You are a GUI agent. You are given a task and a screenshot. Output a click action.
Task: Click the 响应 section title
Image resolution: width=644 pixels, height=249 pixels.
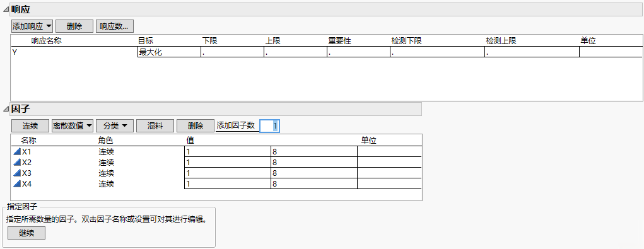click(x=21, y=9)
